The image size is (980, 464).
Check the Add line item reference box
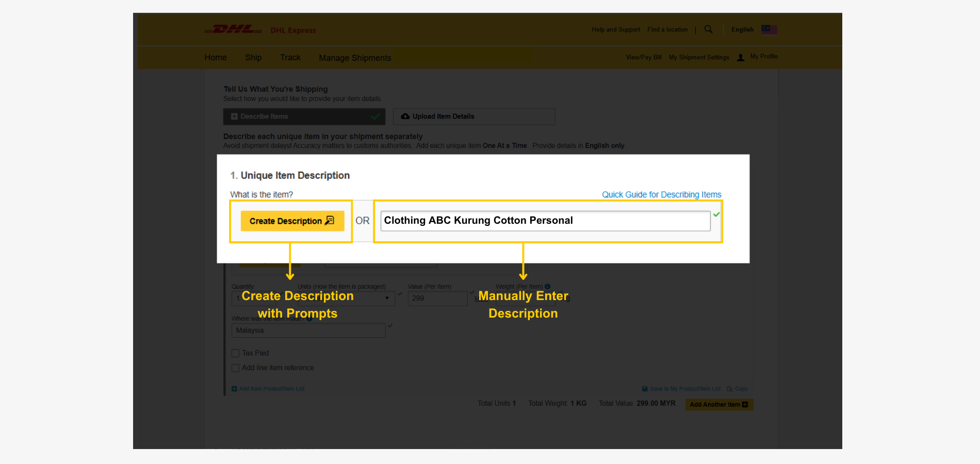(x=236, y=368)
